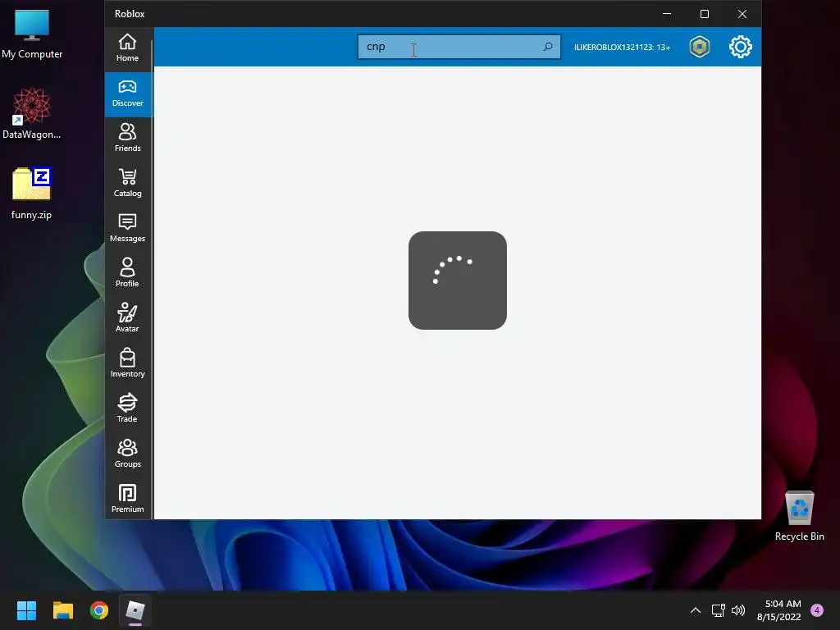The width and height of the screenshot is (840, 630).
Task: Focus the search box containing 'cnp'
Action: [459, 47]
